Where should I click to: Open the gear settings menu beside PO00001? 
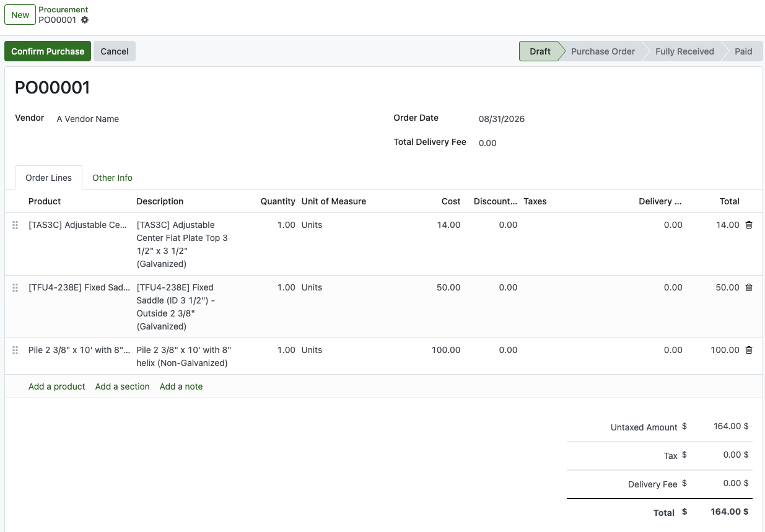pos(85,20)
